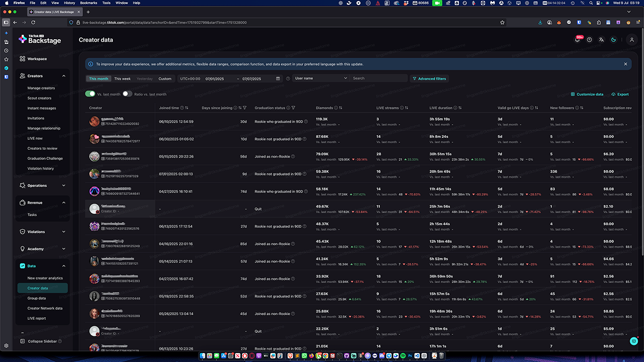Collapse the Creators sidebar section

pyautogui.click(x=63, y=76)
